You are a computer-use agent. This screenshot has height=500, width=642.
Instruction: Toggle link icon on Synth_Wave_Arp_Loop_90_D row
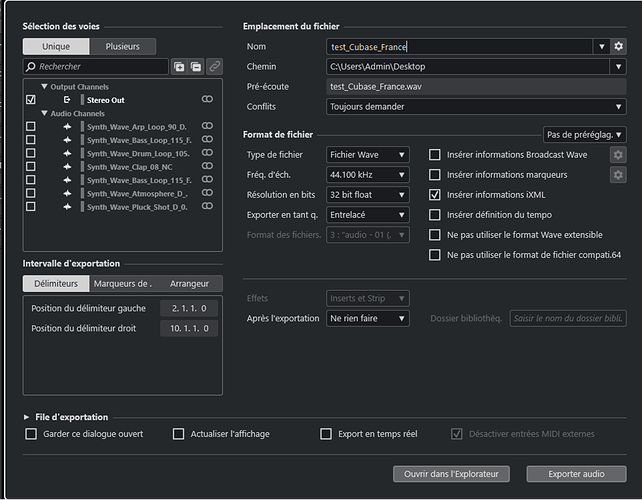coord(207,126)
